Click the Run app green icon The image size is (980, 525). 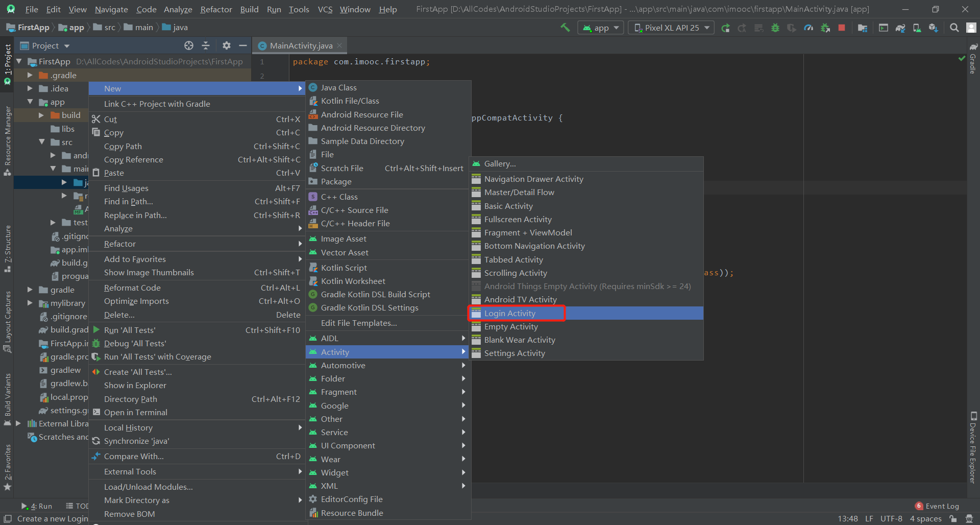click(725, 28)
